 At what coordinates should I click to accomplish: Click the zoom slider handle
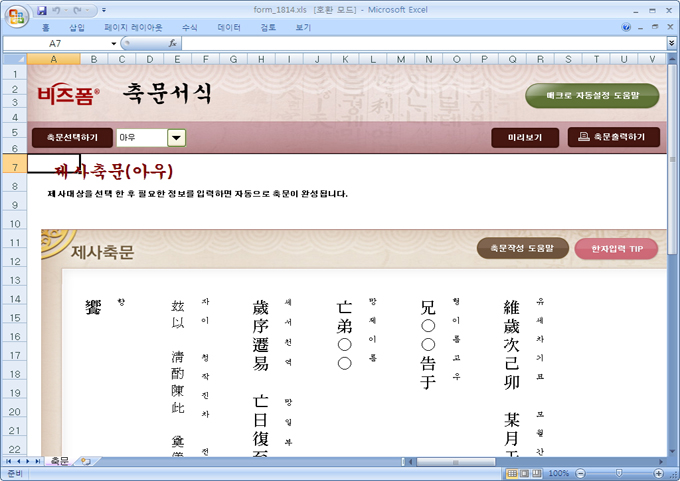[619, 473]
